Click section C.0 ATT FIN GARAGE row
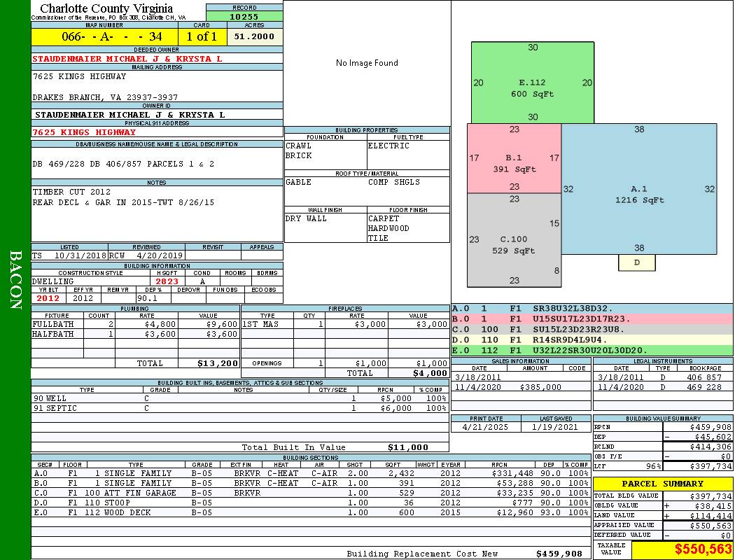The height and width of the screenshot is (560, 735). click(311, 493)
